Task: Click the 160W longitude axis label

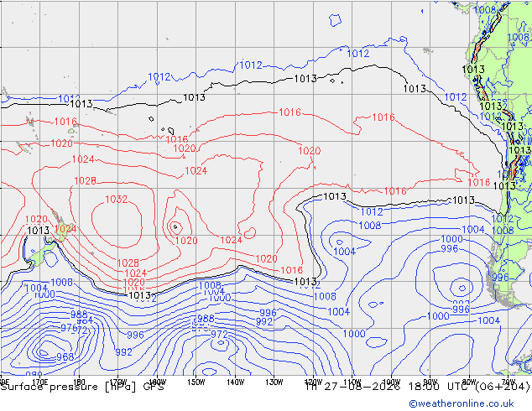Action: [x=157, y=382]
